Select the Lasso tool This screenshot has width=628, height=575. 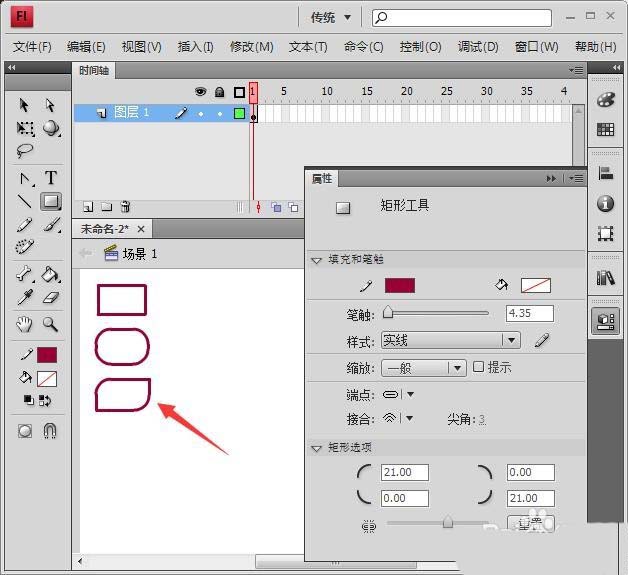point(24,151)
